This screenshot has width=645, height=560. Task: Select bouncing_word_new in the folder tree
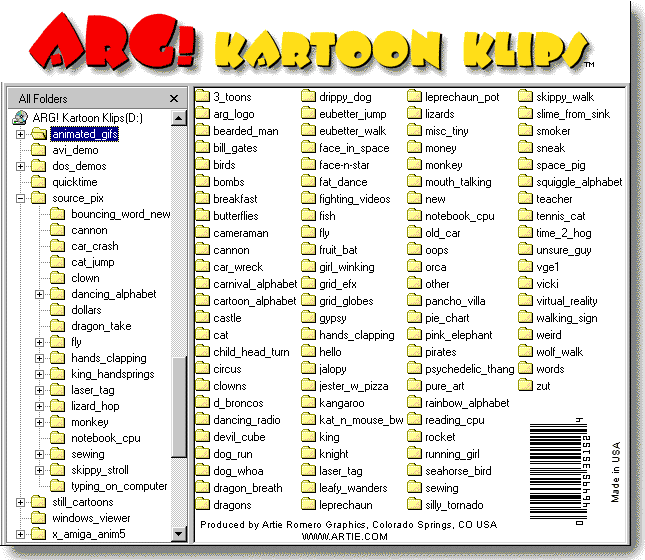[121, 214]
